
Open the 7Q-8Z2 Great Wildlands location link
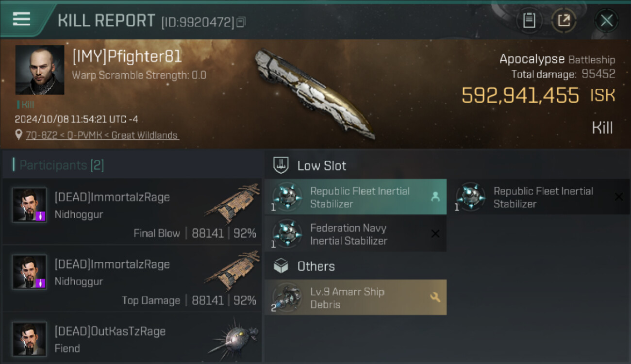102,135
